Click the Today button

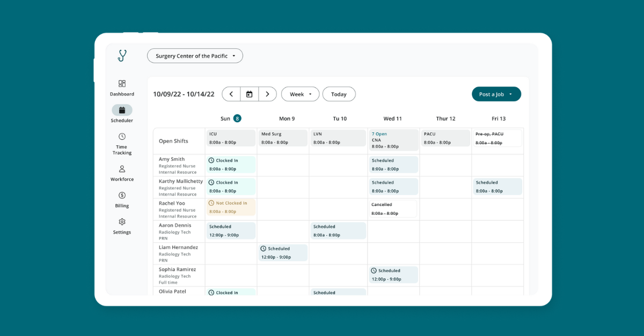pyautogui.click(x=339, y=94)
